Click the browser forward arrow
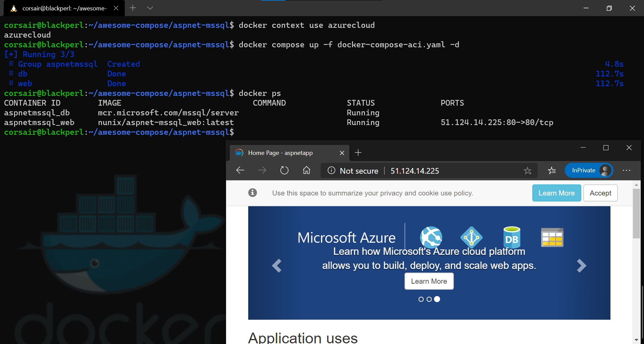Viewport: 644px width, 344px height. pyautogui.click(x=262, y=171)
